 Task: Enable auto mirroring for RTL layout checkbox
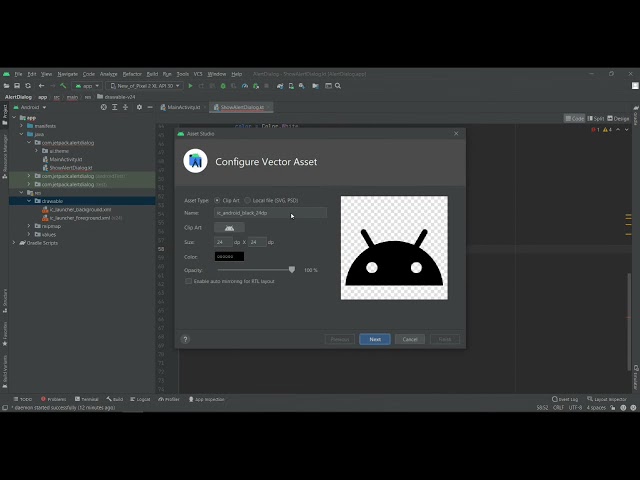[189, 281]
